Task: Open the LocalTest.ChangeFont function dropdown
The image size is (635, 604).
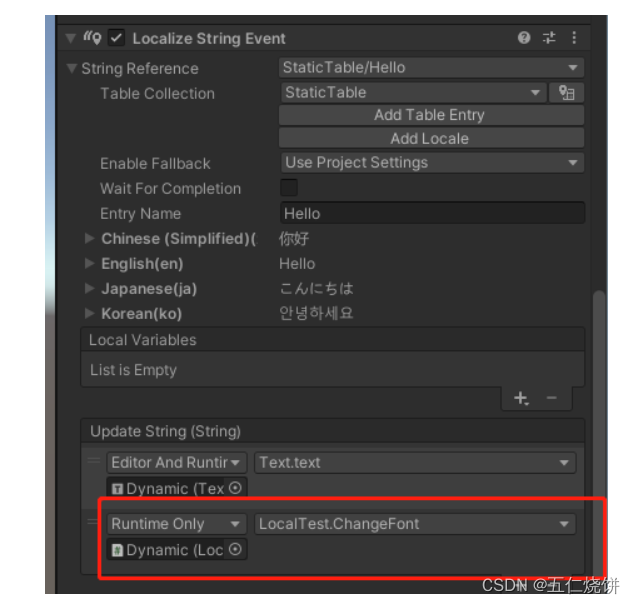Action: 415,523
